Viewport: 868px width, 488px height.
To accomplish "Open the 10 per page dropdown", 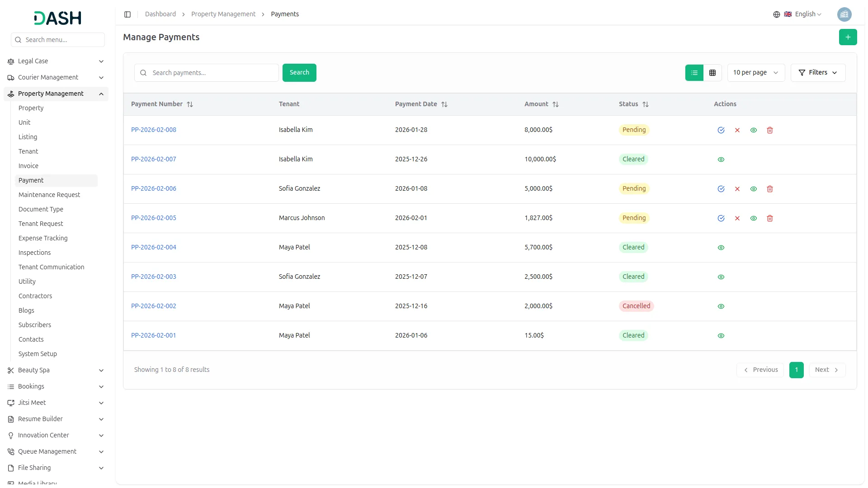I will tap(756, 73).
